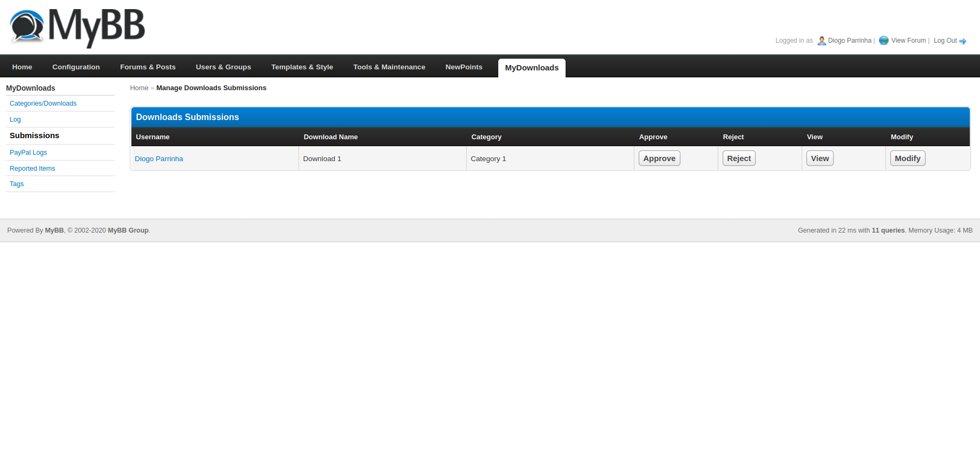Click the globe icon beside View Forum

pos(884,41)
